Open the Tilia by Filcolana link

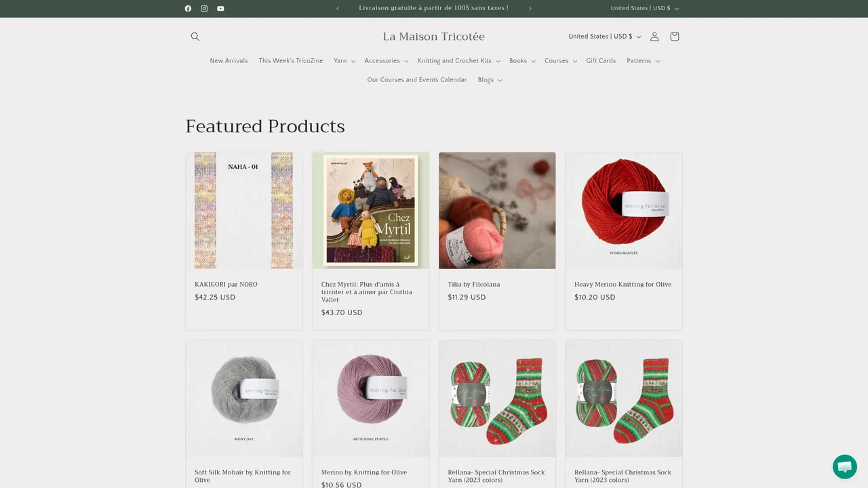tap(474, 285)
